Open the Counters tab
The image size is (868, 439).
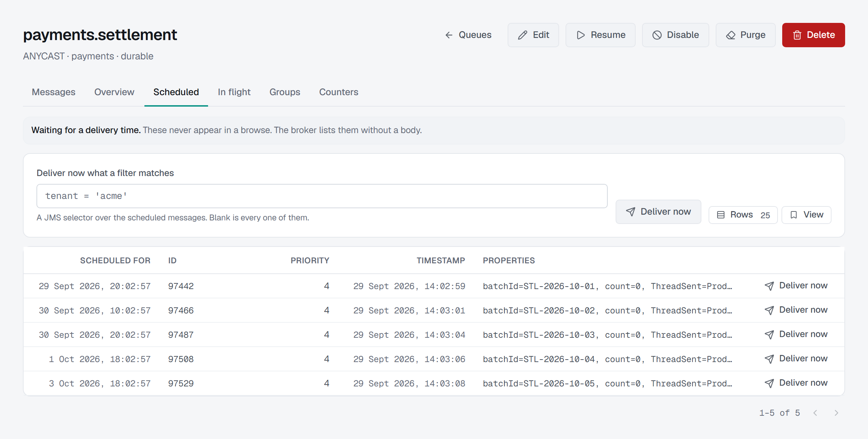click(339, 92)
